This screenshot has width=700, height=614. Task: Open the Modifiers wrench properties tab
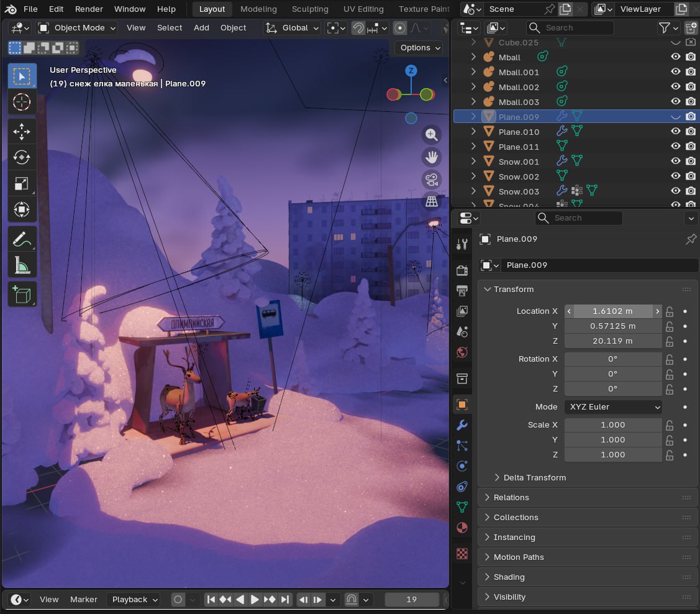tap(461, 425)
